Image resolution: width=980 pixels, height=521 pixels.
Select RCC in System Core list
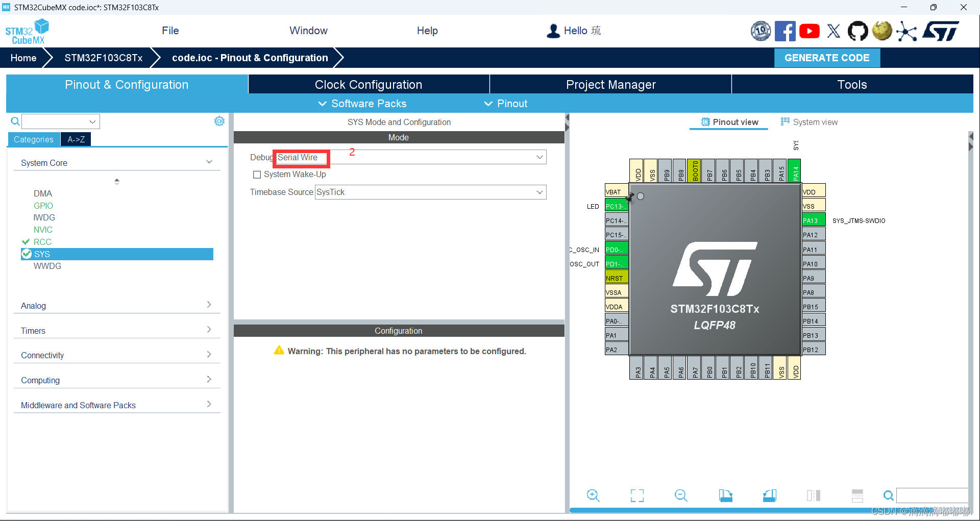[42, 242]
